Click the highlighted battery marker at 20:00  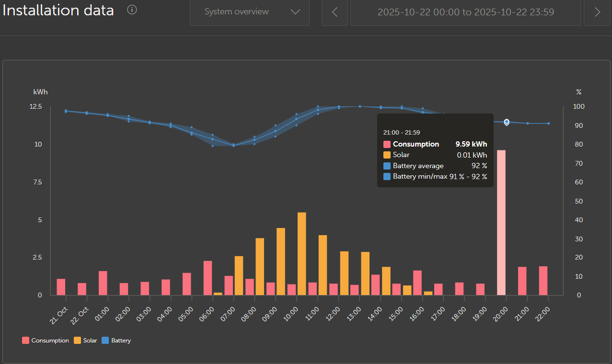click(507, 123)
